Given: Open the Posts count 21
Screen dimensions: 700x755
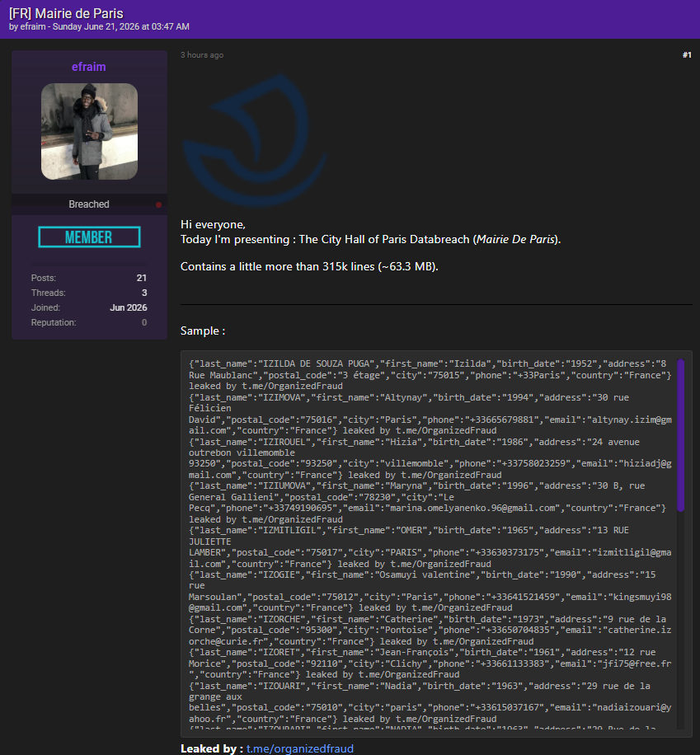Looking at the screenshot, I should [142, 278].
